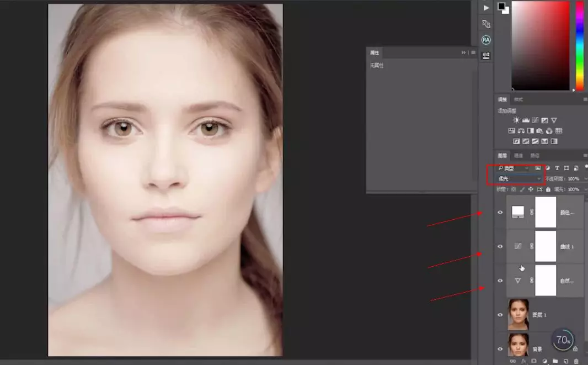
Task: Toggle type layer filter (T)
Action: (x=557, y=168)
